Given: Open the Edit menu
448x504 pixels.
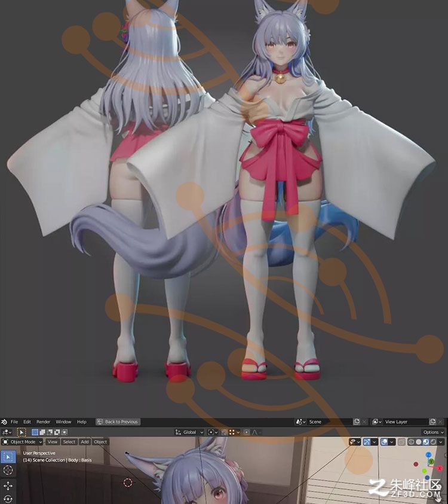Looking at the screenshot, I should pos(27,421).
